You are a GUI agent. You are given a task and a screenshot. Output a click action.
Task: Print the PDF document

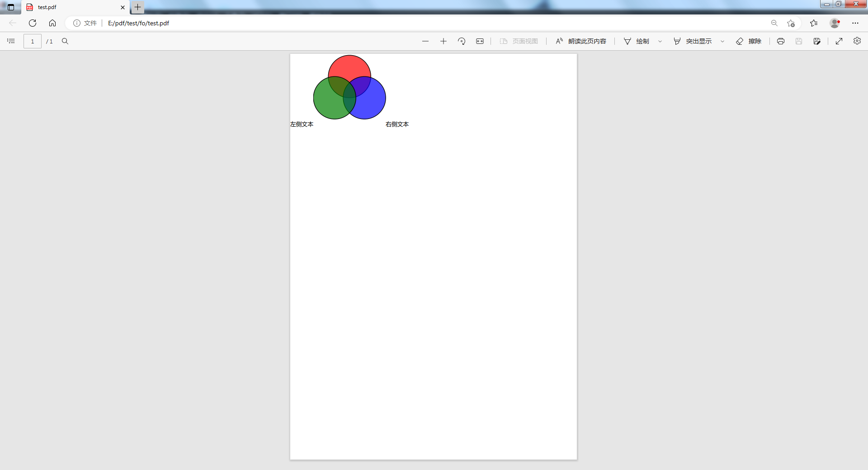pos(781,41)
